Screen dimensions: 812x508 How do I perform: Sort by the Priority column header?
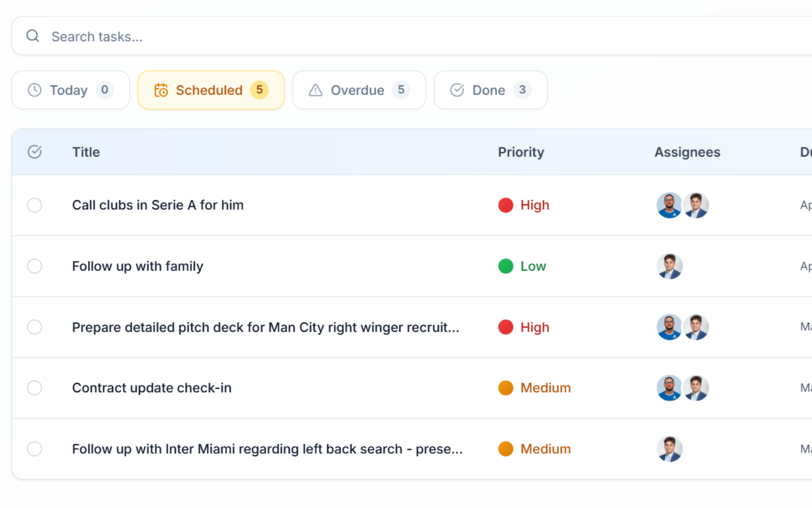(521, 152)
